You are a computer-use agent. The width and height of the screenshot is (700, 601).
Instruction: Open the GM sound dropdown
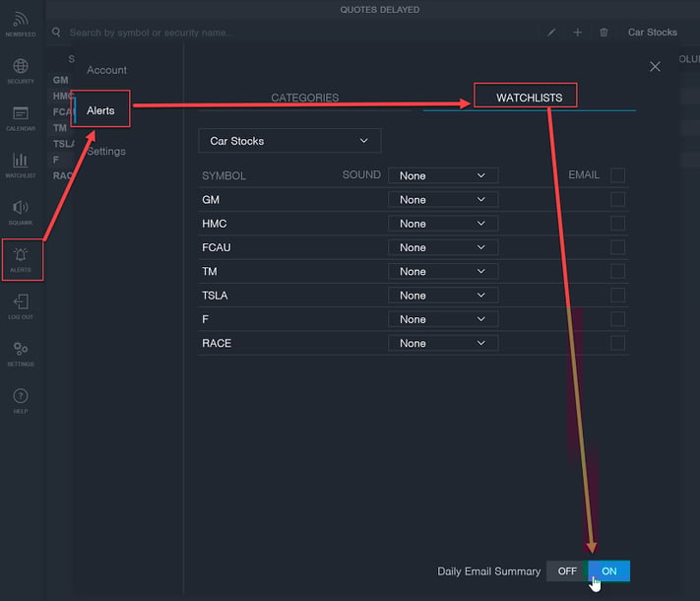(x=443, y=200)
